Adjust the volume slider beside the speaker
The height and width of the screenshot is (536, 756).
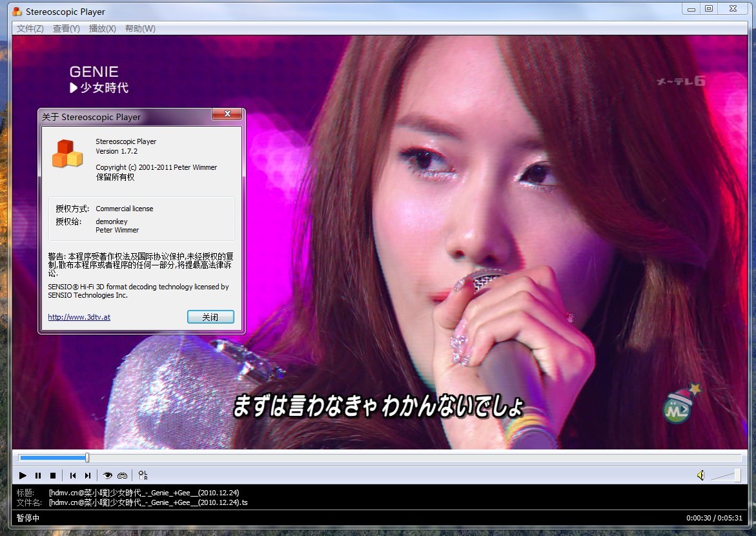tap(726, 476)
